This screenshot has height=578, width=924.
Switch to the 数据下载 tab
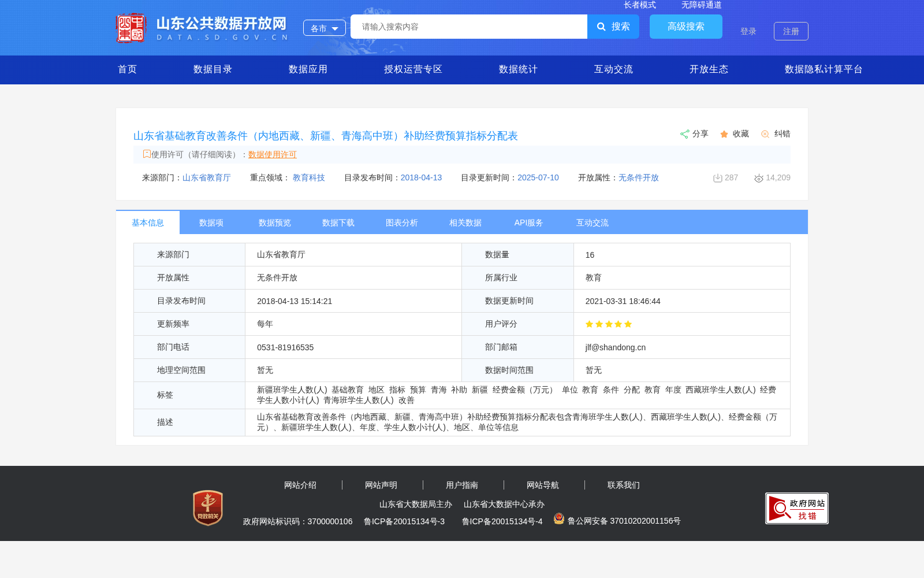(338, 223)
